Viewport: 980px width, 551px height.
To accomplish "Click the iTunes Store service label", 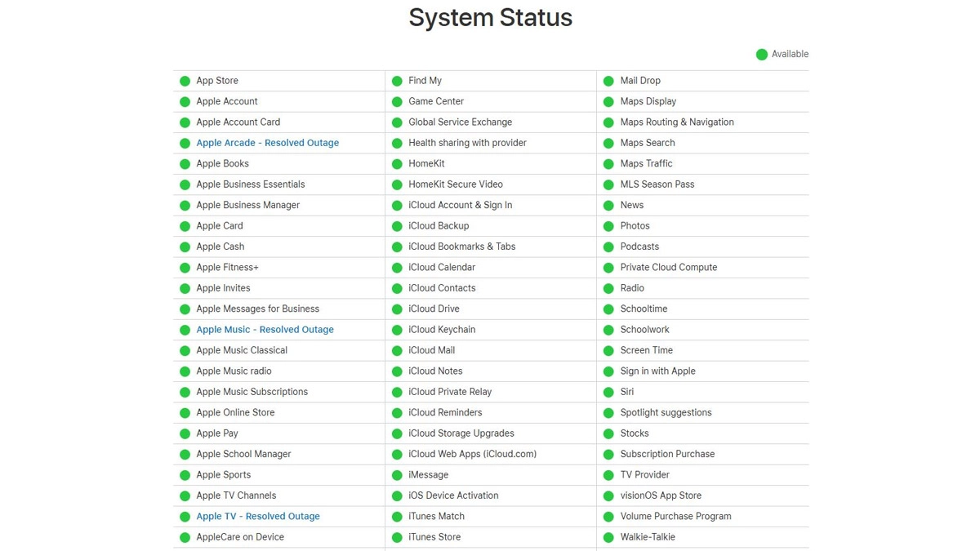I will tap(434, 537).
